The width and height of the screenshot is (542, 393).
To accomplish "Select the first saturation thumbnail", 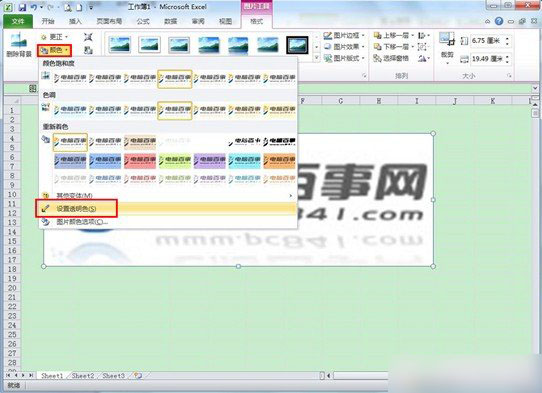I will (70, 79).
